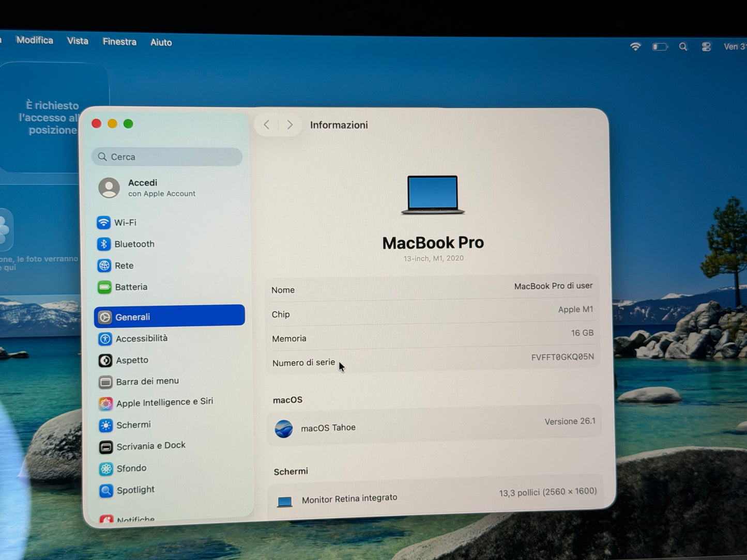Click the Informazioni window title
Screen dimensions: 747x560
[x=339, y=125]
